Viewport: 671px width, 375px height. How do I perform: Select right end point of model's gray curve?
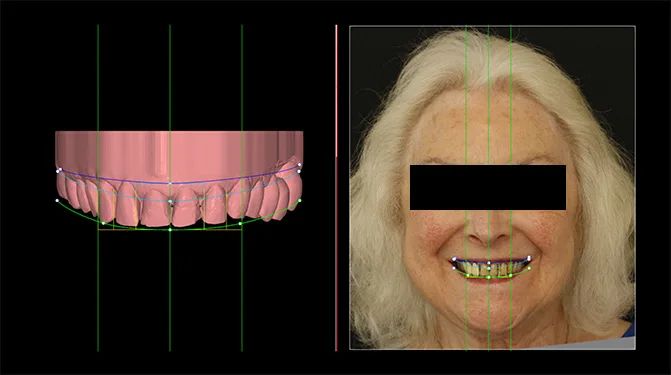click(299, 171)
